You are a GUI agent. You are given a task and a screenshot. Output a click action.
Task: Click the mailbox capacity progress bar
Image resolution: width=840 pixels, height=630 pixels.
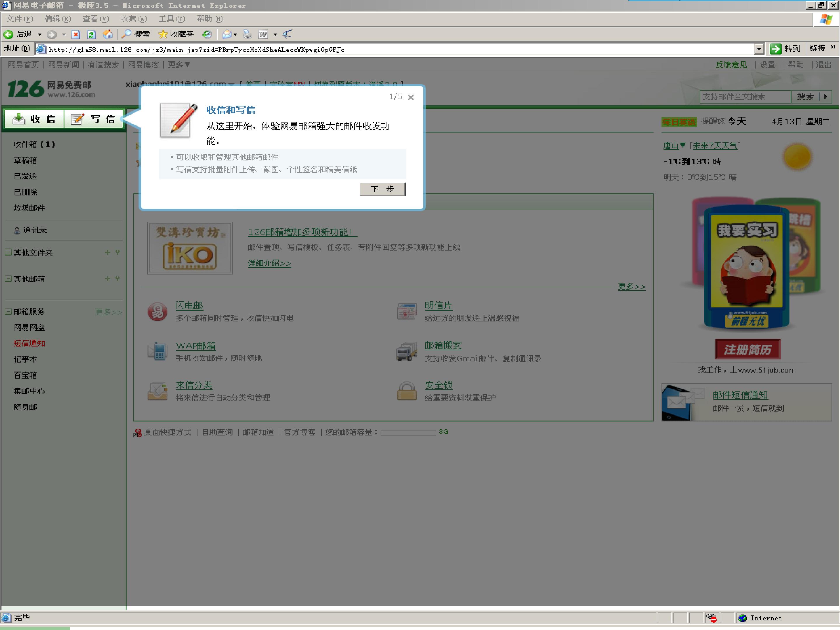tap(408, 433)
